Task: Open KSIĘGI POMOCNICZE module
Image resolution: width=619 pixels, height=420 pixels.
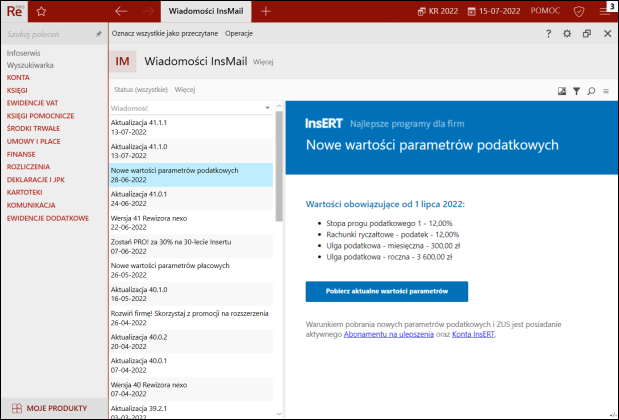Action: [x=40, y=116]
